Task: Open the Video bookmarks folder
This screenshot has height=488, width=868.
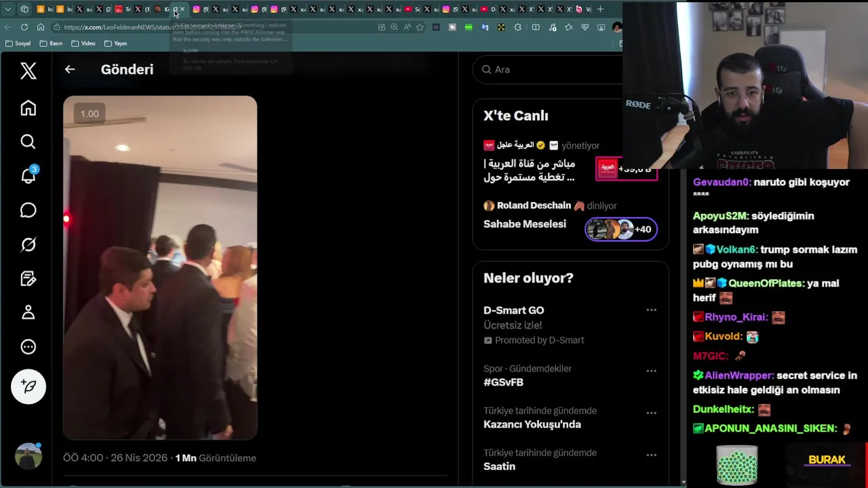Action: pos(83,43)
